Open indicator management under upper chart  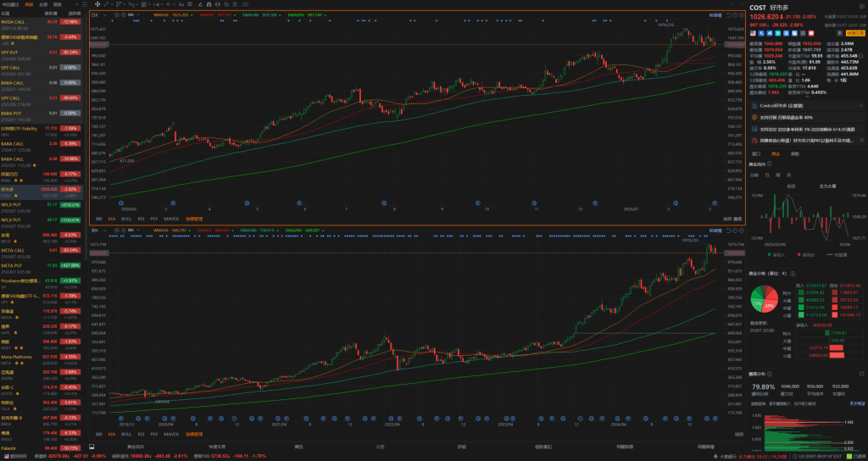(195, 218)
